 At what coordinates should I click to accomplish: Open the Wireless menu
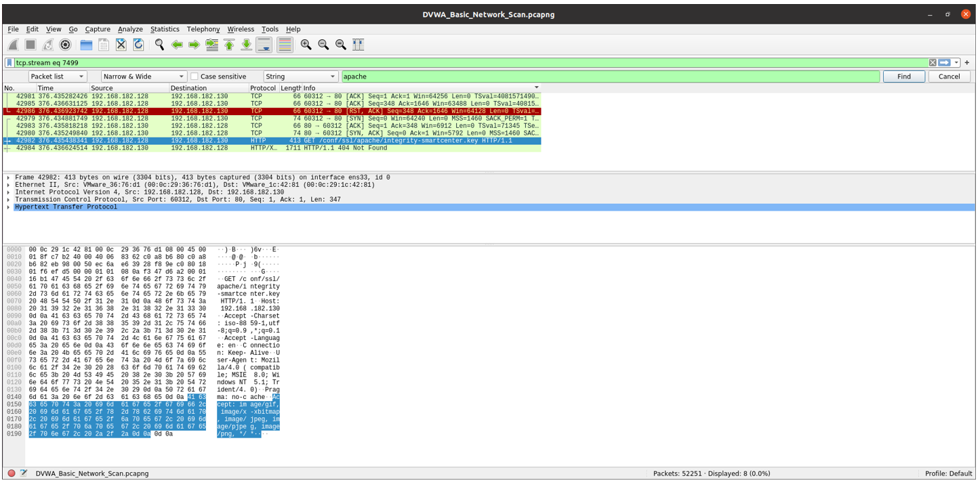coord(241,29)
